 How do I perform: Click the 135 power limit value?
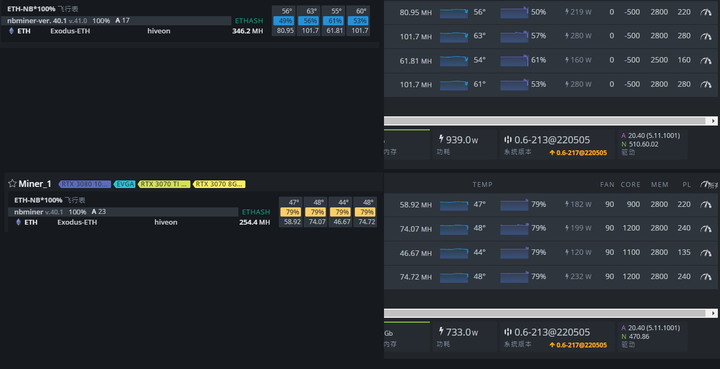pos(684,252)
